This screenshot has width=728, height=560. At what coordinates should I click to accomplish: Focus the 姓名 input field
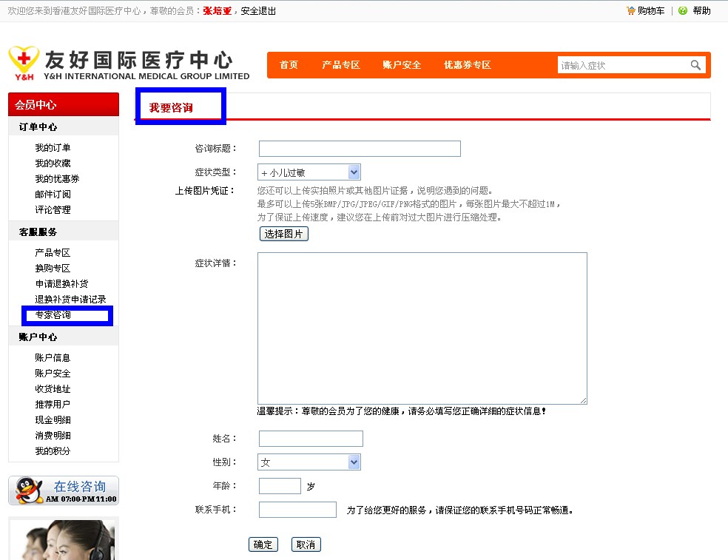tap(311, 439)
